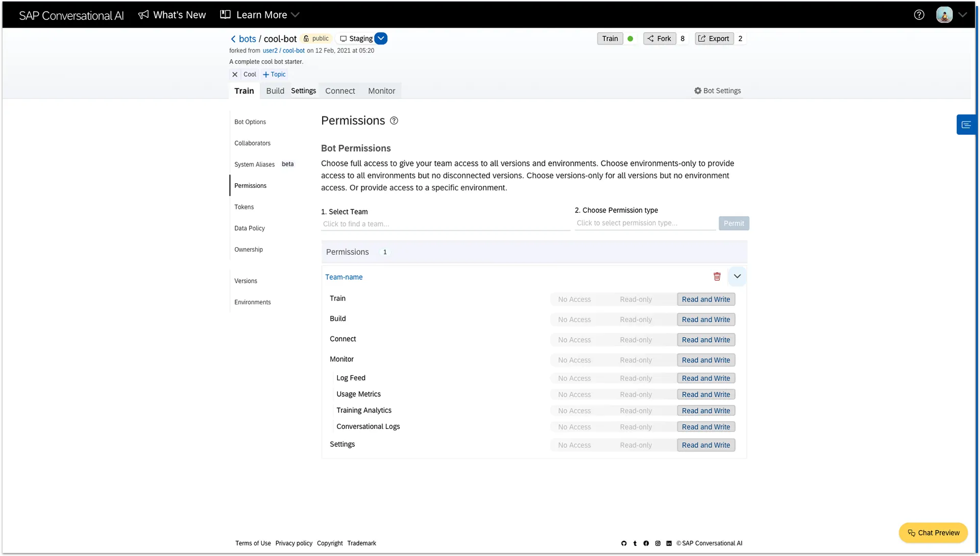Open the permission type selector
Viewport: 980px width, 556px height.
tap(645, 223)
